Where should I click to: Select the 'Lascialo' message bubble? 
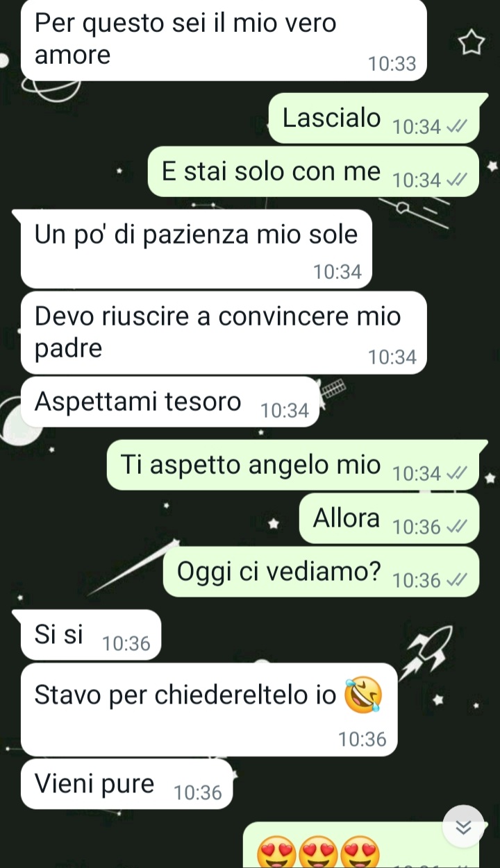click(374, 118)
